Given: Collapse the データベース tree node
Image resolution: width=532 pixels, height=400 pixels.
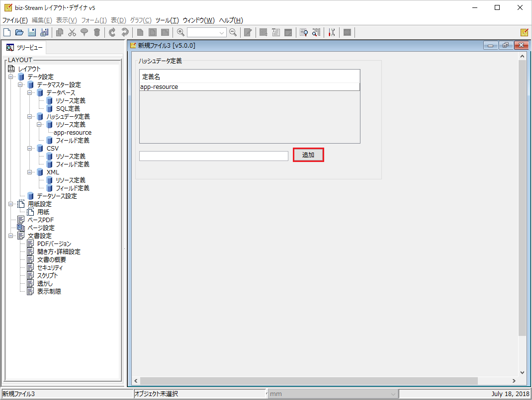Looking at the screenshot, I should click(30, 92).
